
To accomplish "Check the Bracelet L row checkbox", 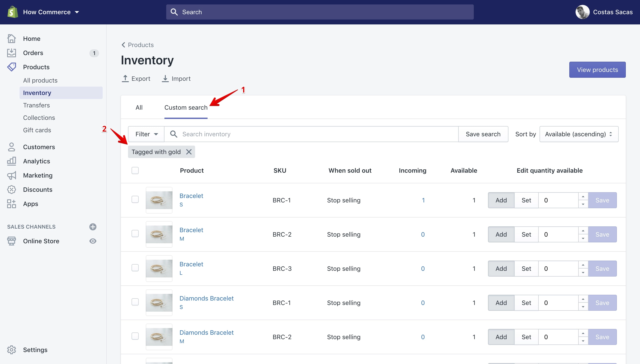I will click(135, 268).
